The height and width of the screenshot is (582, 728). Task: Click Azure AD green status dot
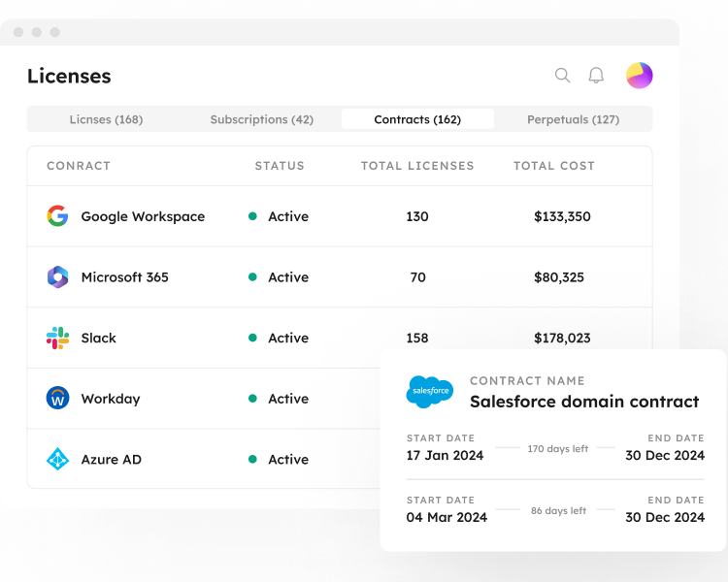pos(252,460)
